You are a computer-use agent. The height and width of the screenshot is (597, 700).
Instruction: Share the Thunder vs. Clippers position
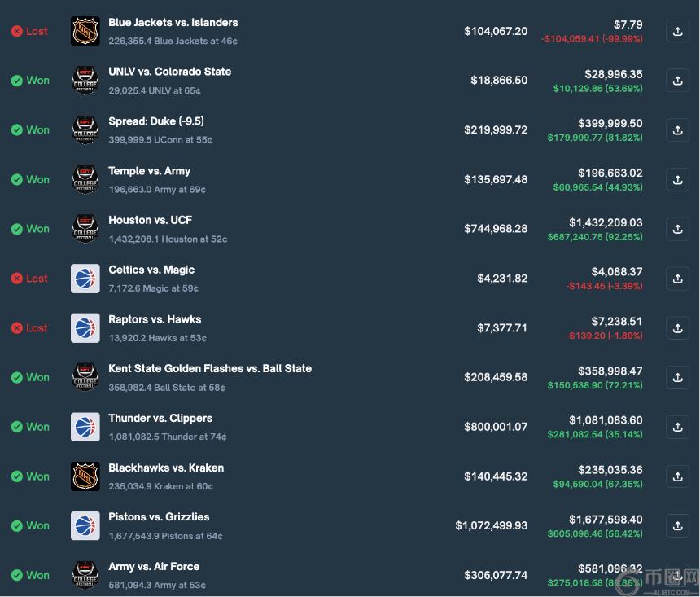(x=677, y=427)
